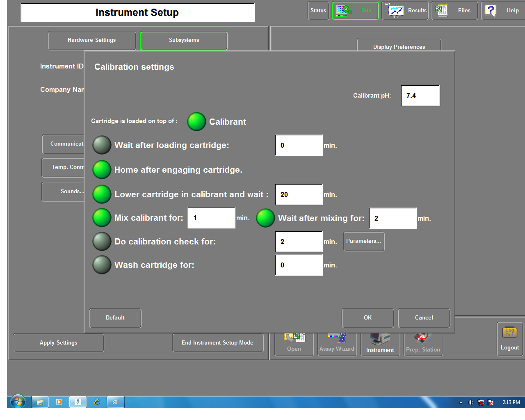525x420 pixels.
Task: Open the Communications button behind the dialog
Action: tap(63, 144)
